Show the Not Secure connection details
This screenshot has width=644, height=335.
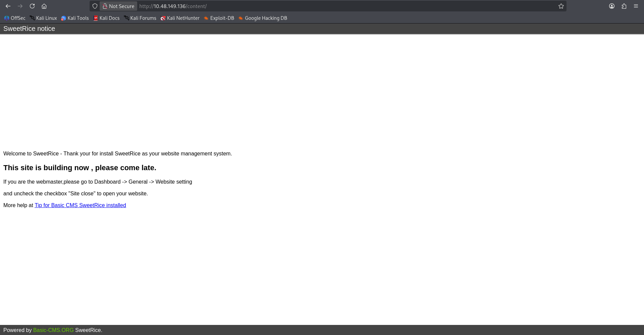[118, 6]
